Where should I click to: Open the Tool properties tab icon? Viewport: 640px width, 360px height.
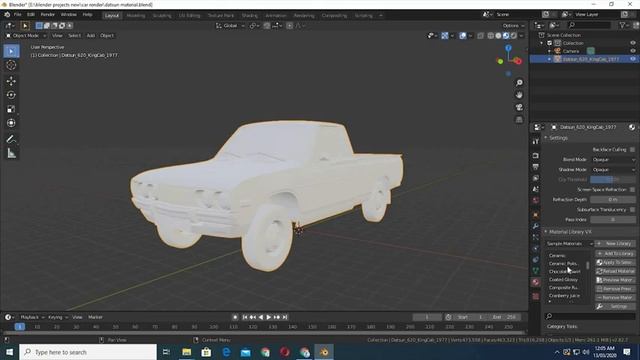coord(536,141)
